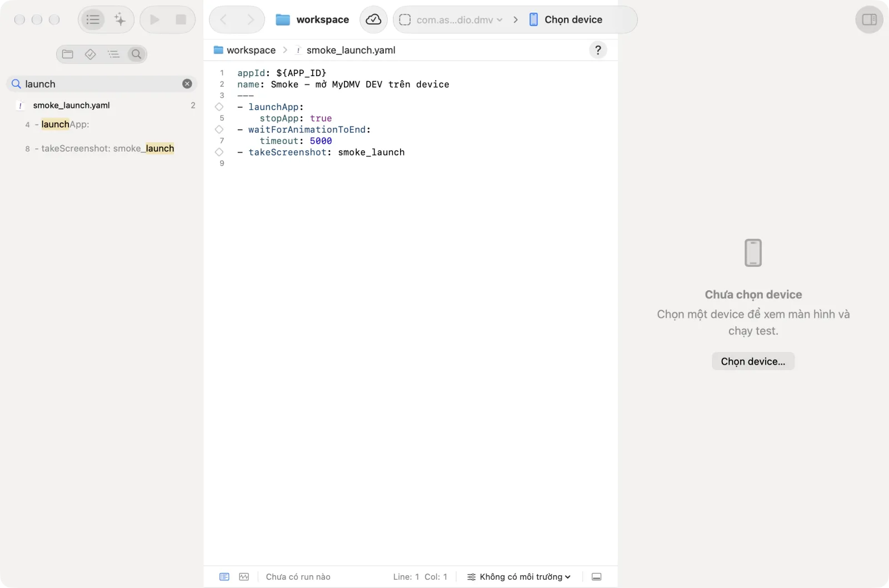The height and width of the screenshot is (588, 889).
Task: Click Chọn device in the toolbar
Action: click(566, 20)
